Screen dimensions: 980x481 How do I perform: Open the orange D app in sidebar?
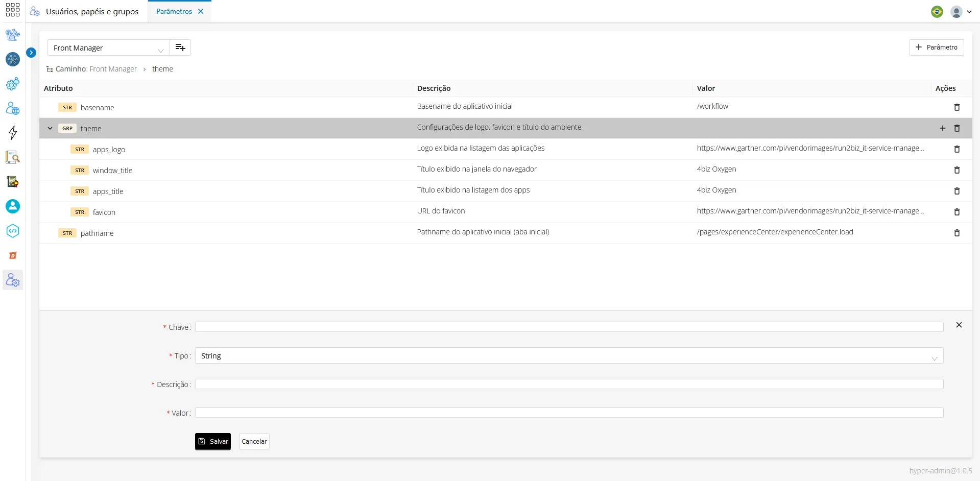pyautogui.click(x=13, y=255)
